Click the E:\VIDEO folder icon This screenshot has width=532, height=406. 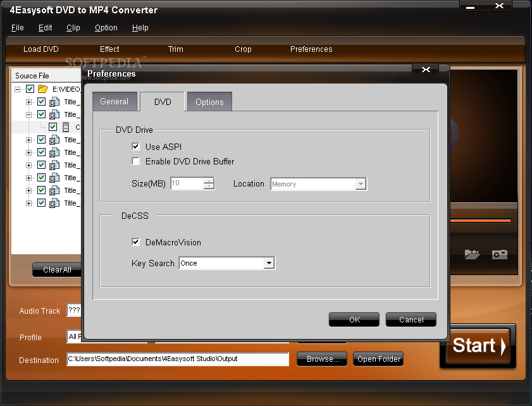[x=43, y=89]
